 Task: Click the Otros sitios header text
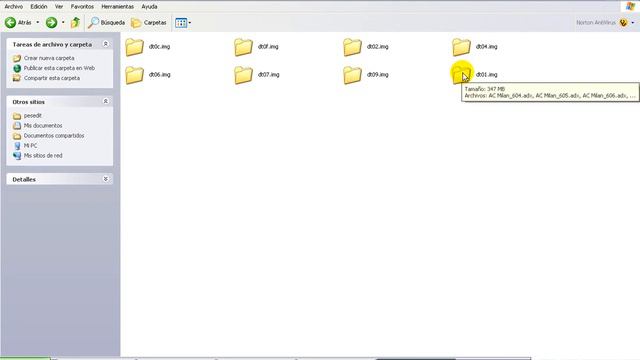tap(29, 102)
